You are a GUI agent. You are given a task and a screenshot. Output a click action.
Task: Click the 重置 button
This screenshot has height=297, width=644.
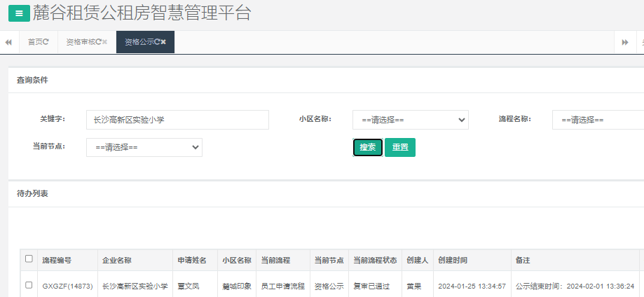[399, 147]
